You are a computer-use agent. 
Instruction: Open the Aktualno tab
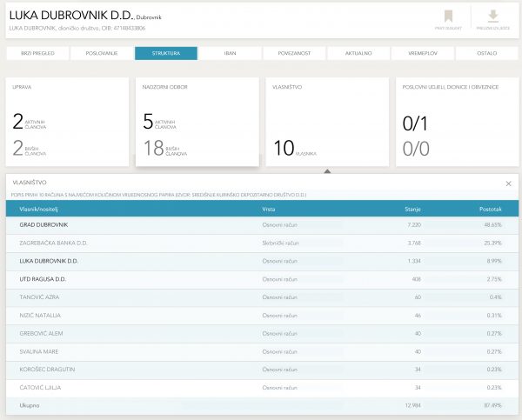click(358, 53)
